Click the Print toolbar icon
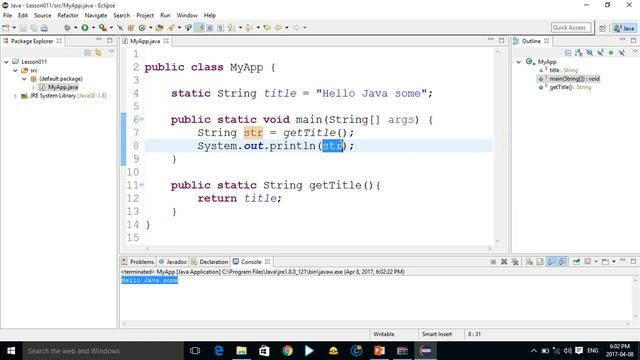This screenshot has height=360, width=640. coord(44,28)
